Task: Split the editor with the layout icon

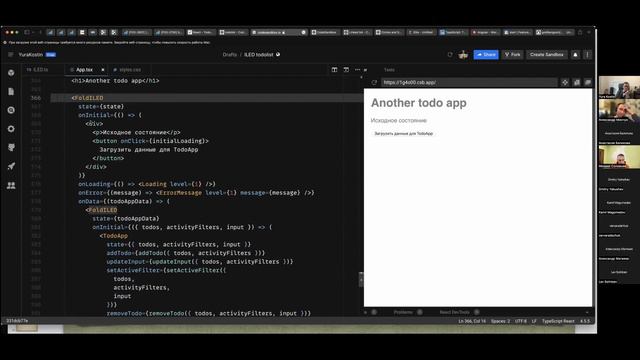Action: (x=334, y=70)
